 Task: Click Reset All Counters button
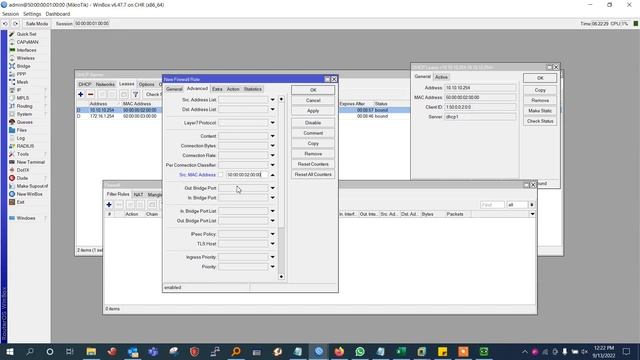coord(313,174)
